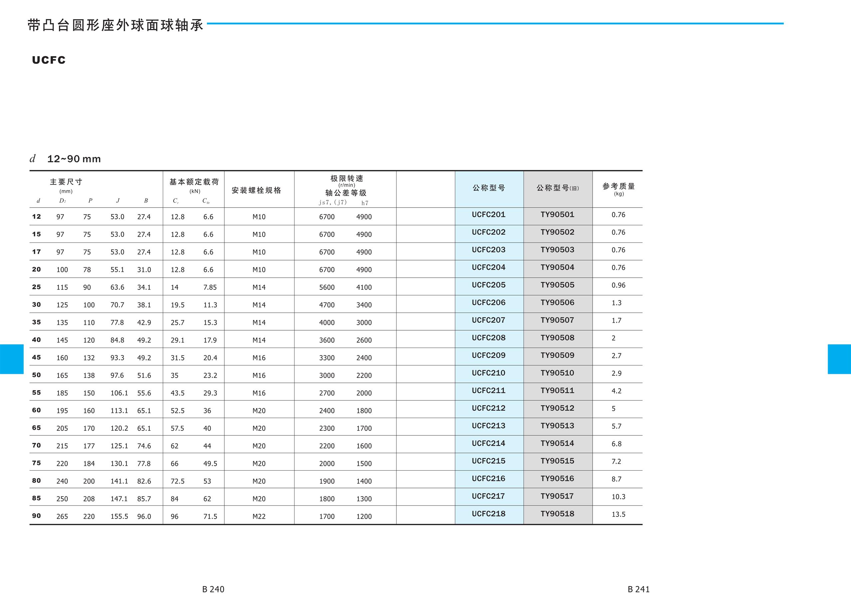Click TY90518 in the old model column
The width and height of the screenshot is (851, 616).
(x=557, y=514)
